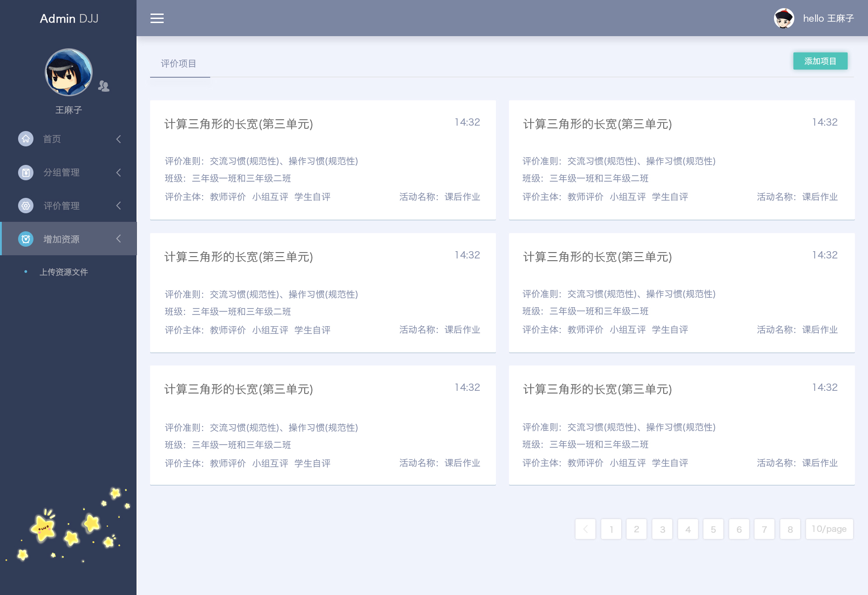Viewport: 868px width, 595px height.
Task: Toggle the 增加资源 sidebar collapse
Action: [118, 239]
